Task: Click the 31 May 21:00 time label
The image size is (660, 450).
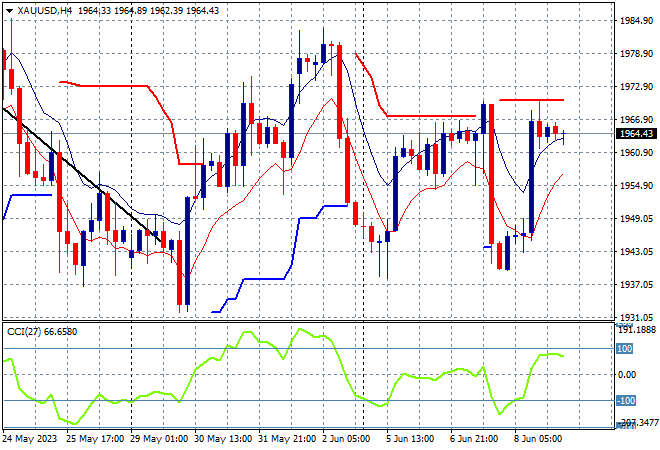Action: click(287, 439)
